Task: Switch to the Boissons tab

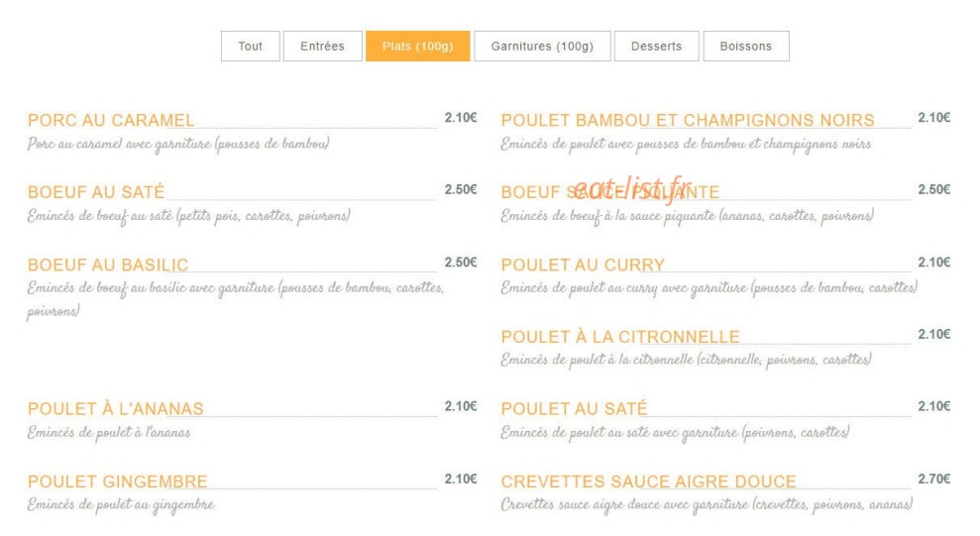Action: pos(745,47)
